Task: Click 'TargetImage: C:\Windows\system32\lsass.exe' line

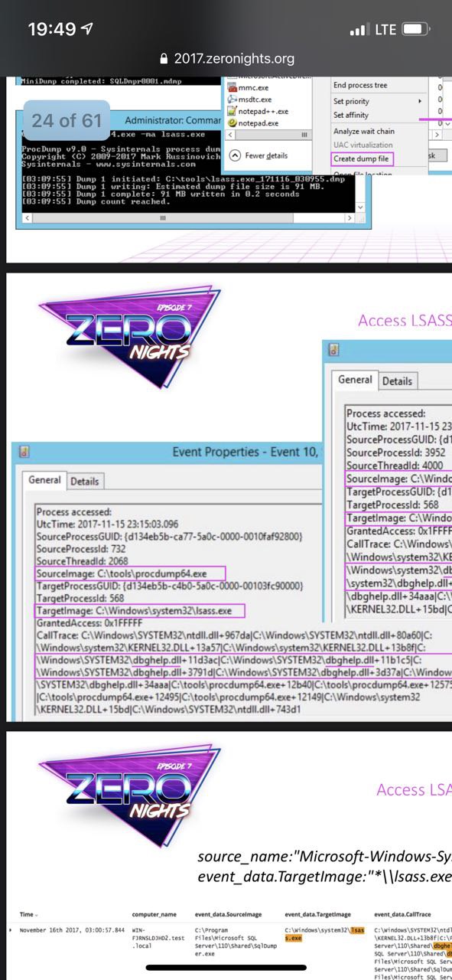Action: [x=140, y=610]
